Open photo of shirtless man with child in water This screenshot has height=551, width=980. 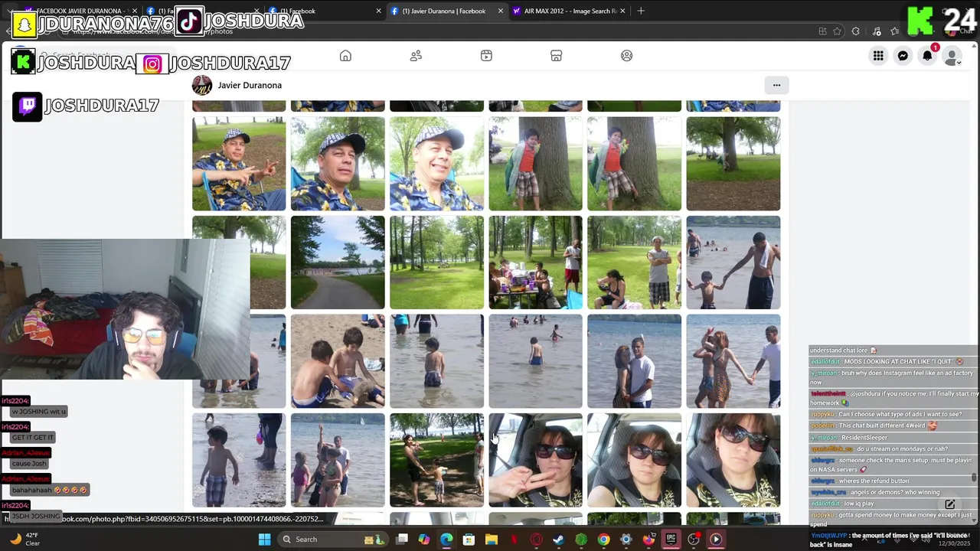[733, 262]
